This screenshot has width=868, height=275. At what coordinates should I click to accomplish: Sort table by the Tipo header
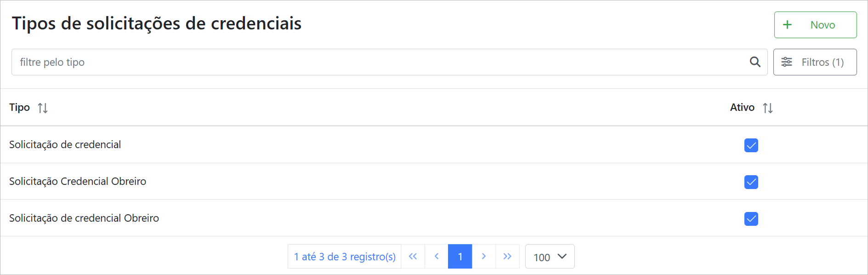20,108
